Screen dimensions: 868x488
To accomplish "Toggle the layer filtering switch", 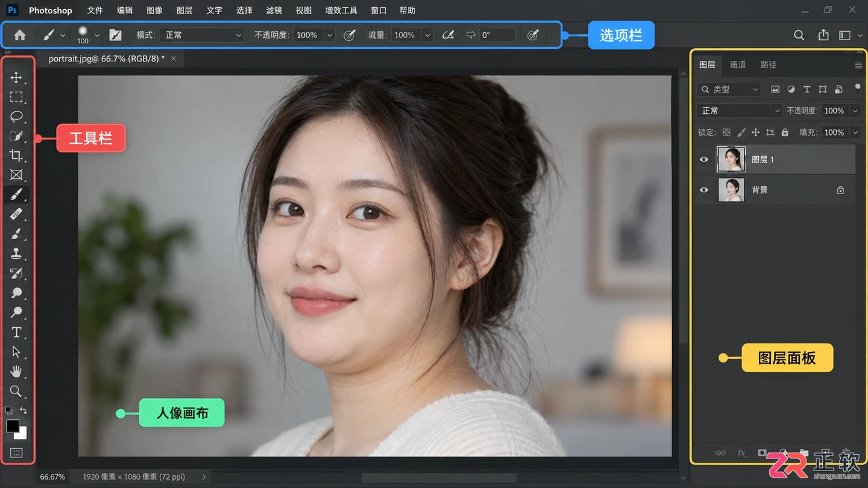I will pyautogui.click(x=858, y=89).
